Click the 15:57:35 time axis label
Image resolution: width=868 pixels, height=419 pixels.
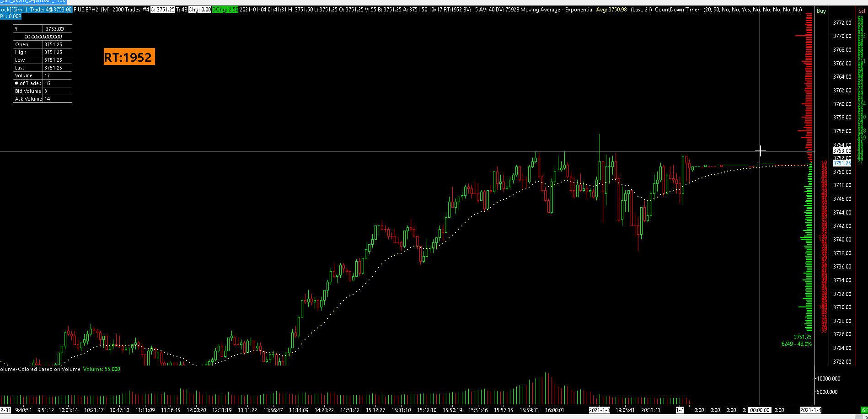(504, 410)
